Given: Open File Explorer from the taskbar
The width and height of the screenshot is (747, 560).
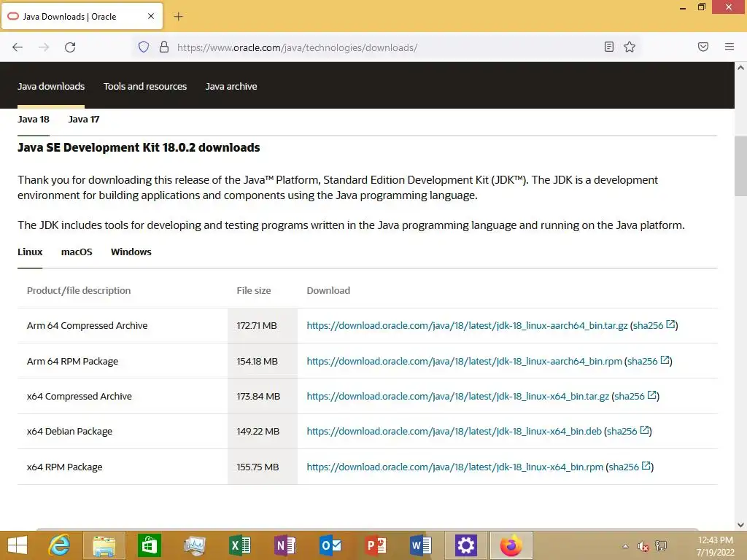Looking at the screenshot, I should click(104, 545).
